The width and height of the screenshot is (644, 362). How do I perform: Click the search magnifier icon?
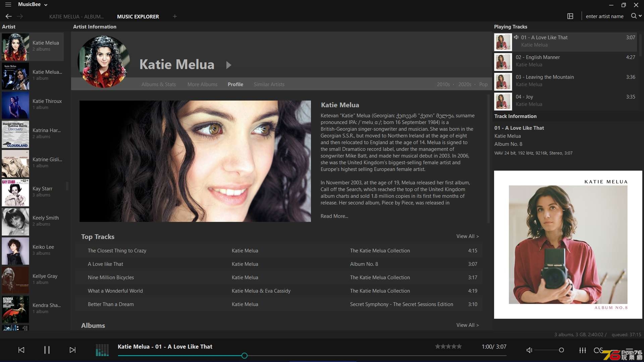(634, 16)
